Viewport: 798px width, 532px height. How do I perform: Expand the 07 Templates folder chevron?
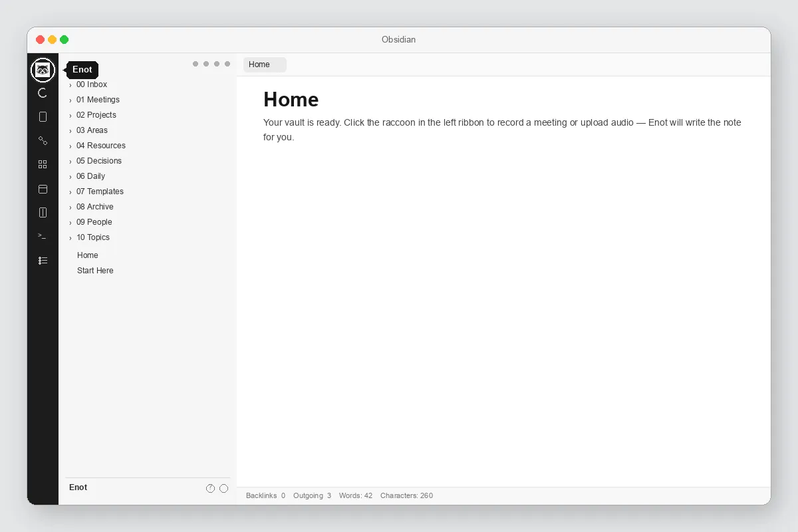[x=70, y=192]
